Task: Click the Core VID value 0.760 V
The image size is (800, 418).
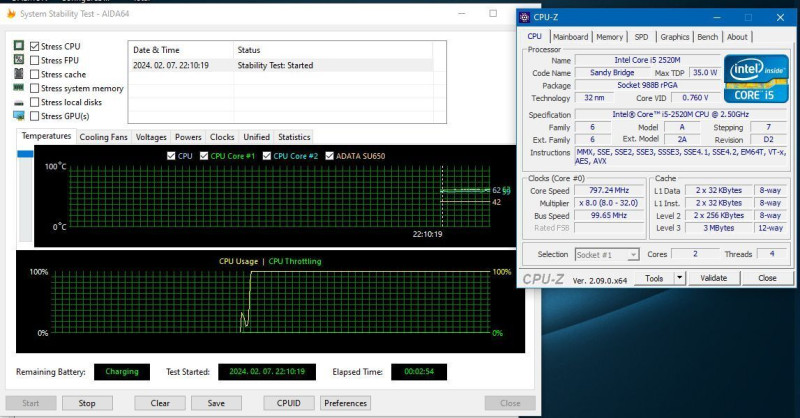Action: click(695, 97)
